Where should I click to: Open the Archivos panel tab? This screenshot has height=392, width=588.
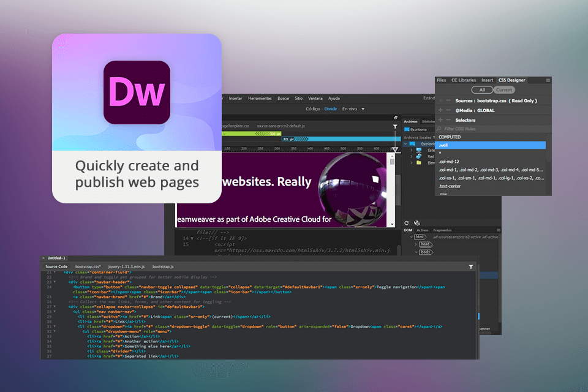click(410, 121)
